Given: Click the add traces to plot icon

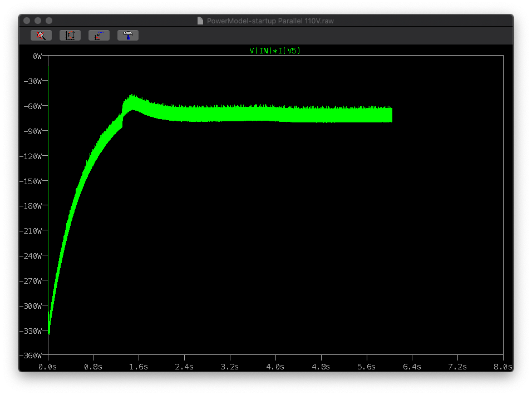Looking at the screenshot, I should 99,35.
